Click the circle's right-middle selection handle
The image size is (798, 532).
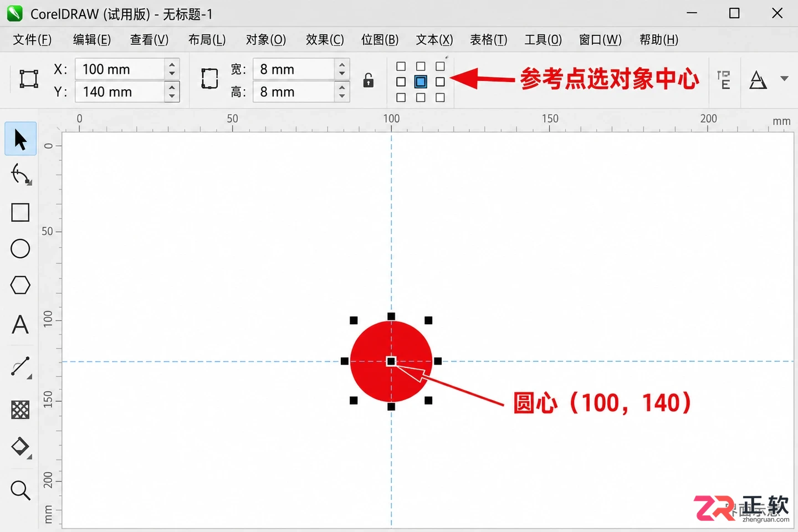pos(438,361)
